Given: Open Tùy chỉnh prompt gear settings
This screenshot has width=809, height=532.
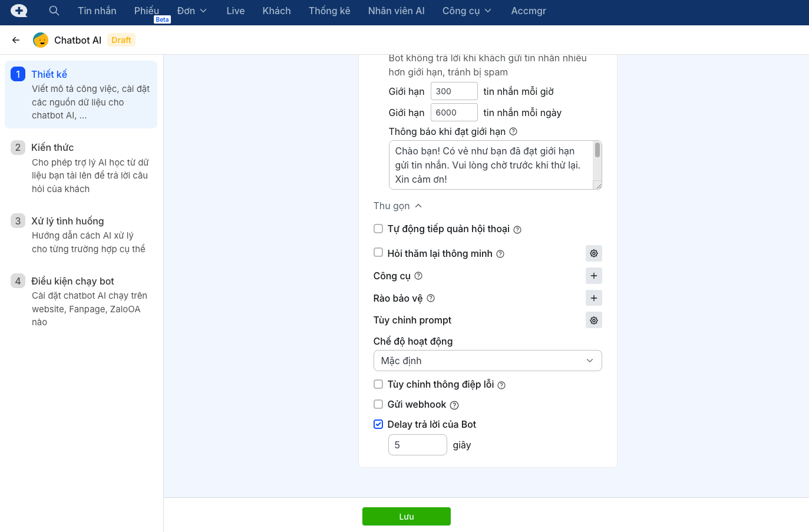Looking at the screenshot, I should click(593, 320).
